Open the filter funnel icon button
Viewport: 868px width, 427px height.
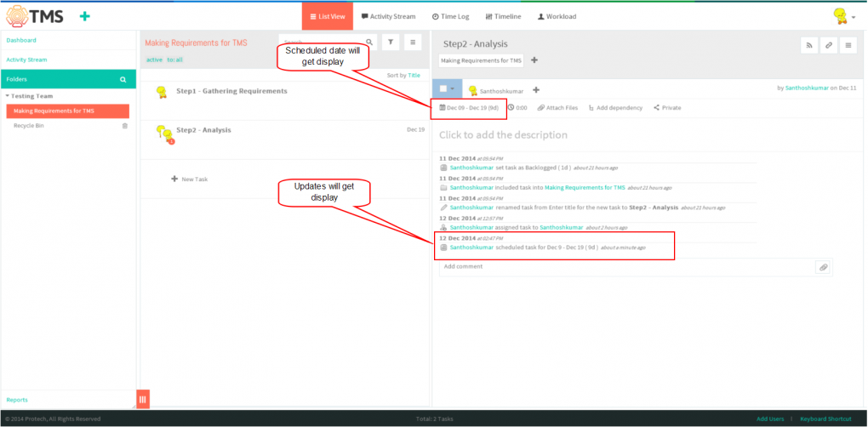point(391,42)
